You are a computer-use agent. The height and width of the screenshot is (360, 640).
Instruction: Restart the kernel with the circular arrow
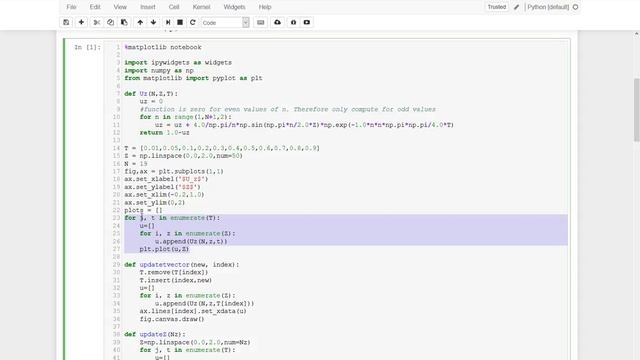point(193,22)
